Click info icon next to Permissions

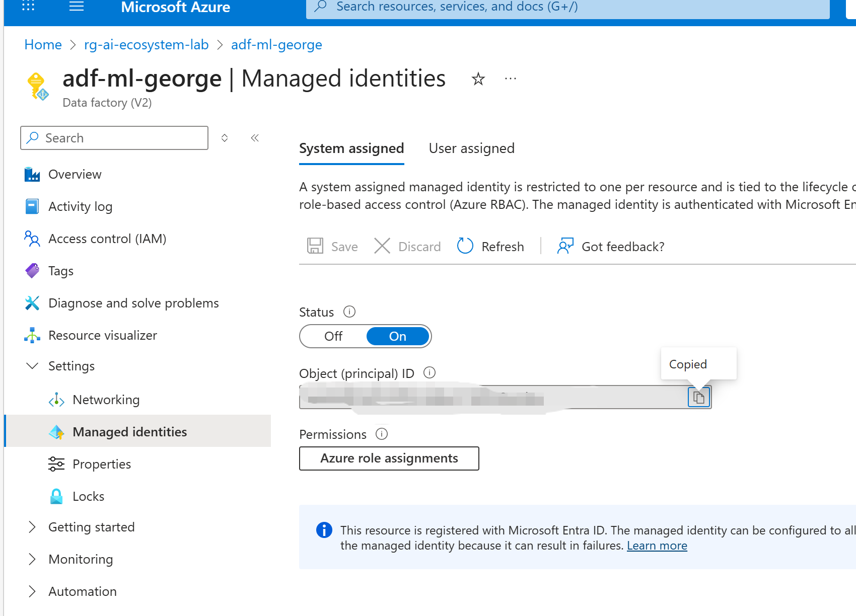click(382, 434)
